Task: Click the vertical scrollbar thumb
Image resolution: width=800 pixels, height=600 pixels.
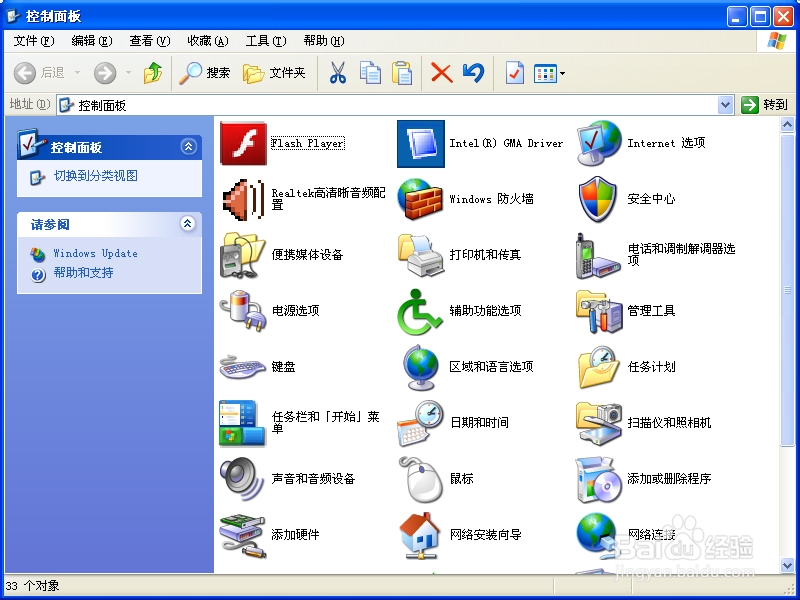Action: click(787, 290)
